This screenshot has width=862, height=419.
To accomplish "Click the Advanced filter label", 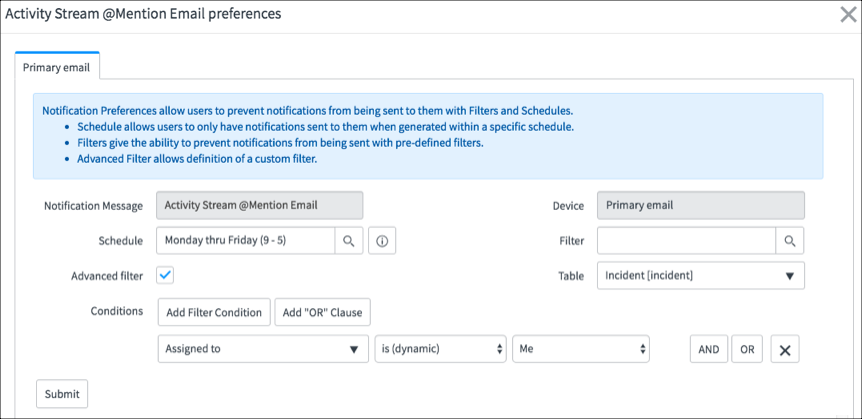I will pos(107,276).
